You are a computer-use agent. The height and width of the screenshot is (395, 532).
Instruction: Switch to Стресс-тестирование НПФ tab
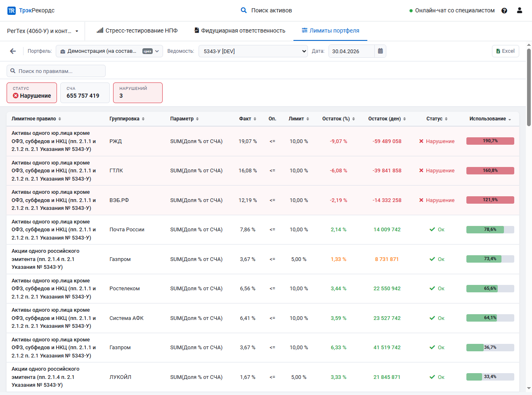(x=137, y=31)
